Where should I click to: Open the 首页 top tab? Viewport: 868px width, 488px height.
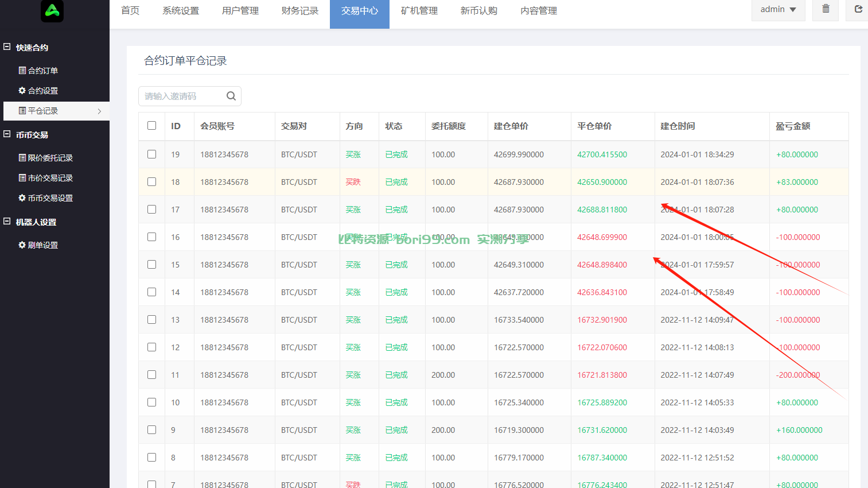[x=130, y=11]
